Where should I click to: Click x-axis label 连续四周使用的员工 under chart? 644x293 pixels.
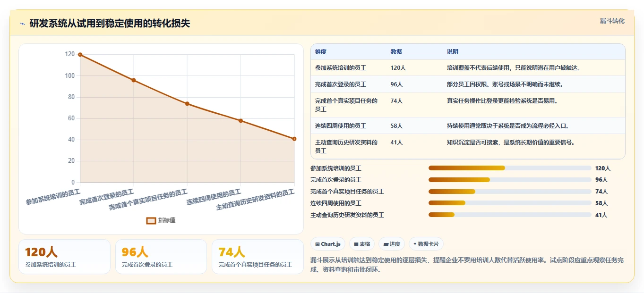[214, 197]
